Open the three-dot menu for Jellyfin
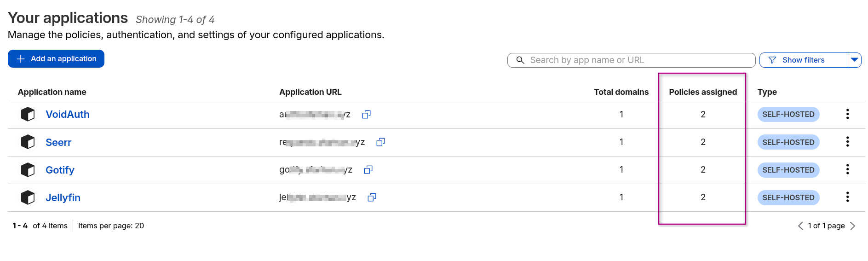This screenshot has height=261, width=868. 847,197
